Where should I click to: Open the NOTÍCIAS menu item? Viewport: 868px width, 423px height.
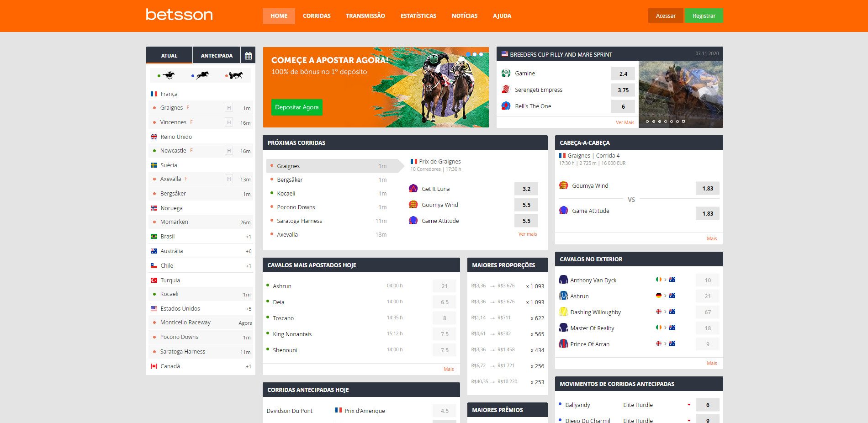(465, 16)
